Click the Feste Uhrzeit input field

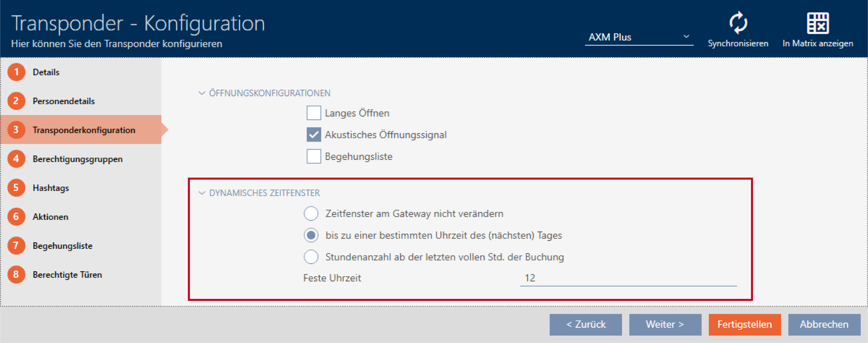click(628, 278)
